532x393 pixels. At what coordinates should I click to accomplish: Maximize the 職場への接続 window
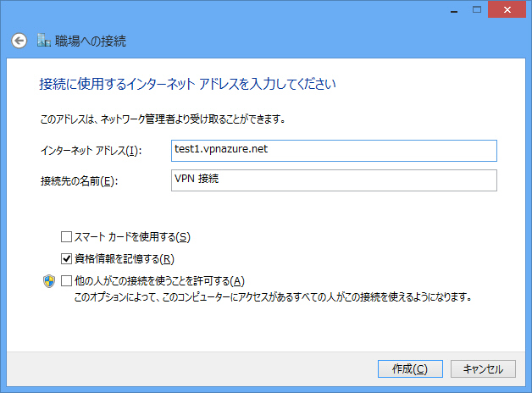477,10
